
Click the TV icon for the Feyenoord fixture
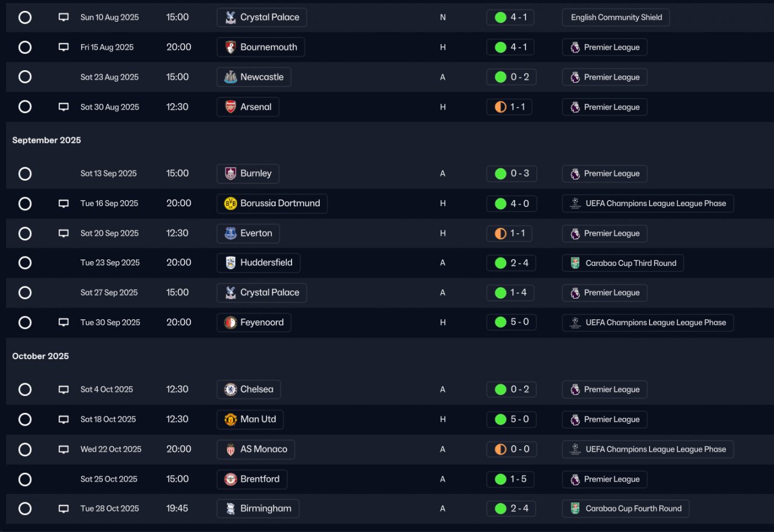(63, 323)
